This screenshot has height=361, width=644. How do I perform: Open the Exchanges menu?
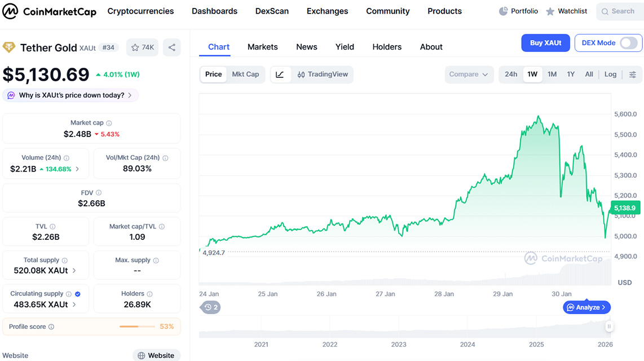[327, 11]
